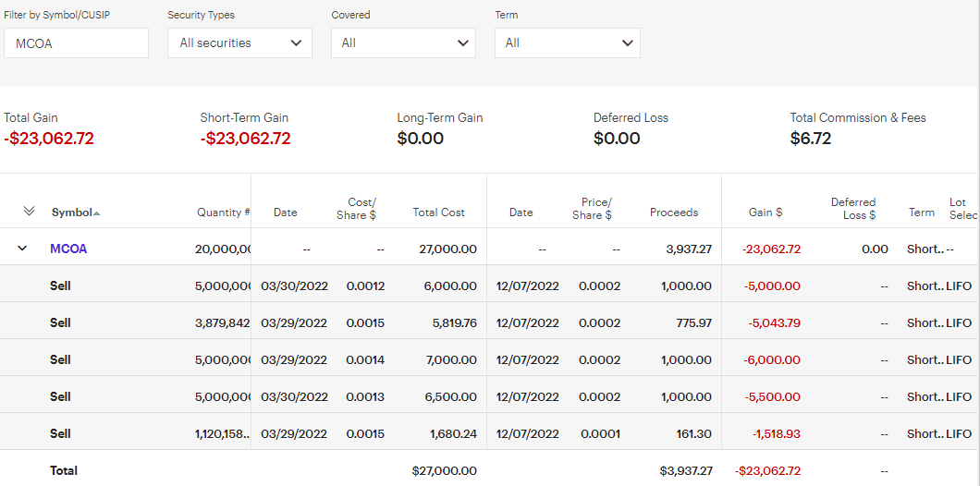Open the Term filter dropdown
The width and height of the screenshot is (980, 486).
point(568,43)
